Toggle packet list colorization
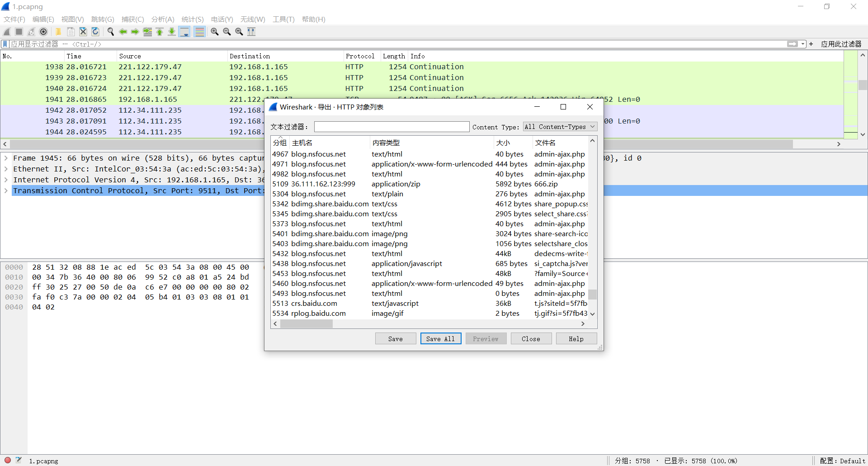This screenshot has width=868, height=466. [x=199, y=32]
